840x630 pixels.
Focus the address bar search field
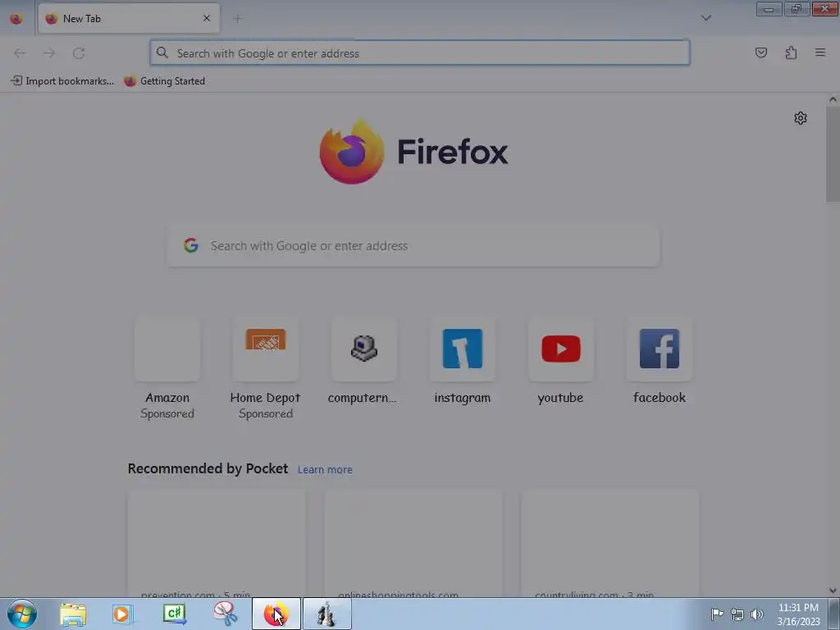click(x=420, y=53)
